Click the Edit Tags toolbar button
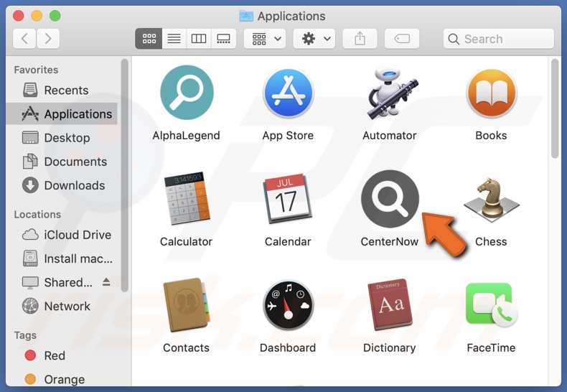Screen dimensions: 567x392 tap(402, 39)
